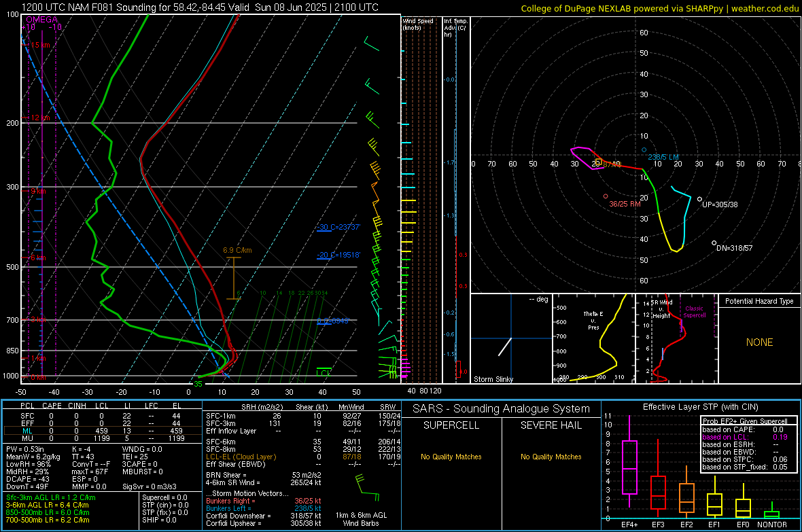This screenshot has width=802, height=532.
Task: Click the 'LowRH = 96%' value
Action: 28,464
